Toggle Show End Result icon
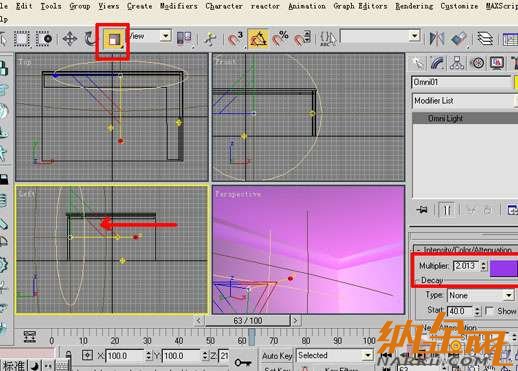The image size is (518, 371). [x=447, y=210]
